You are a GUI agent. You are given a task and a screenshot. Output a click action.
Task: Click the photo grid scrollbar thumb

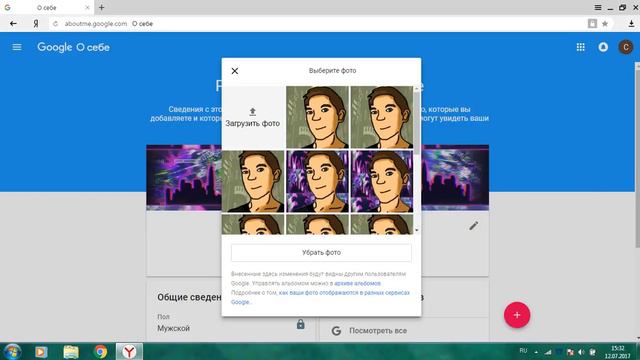(416, 122)
